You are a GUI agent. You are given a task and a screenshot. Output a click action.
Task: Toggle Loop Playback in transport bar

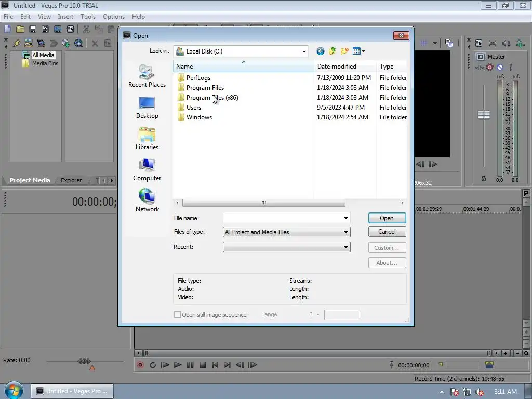click(x=153, y=365)
